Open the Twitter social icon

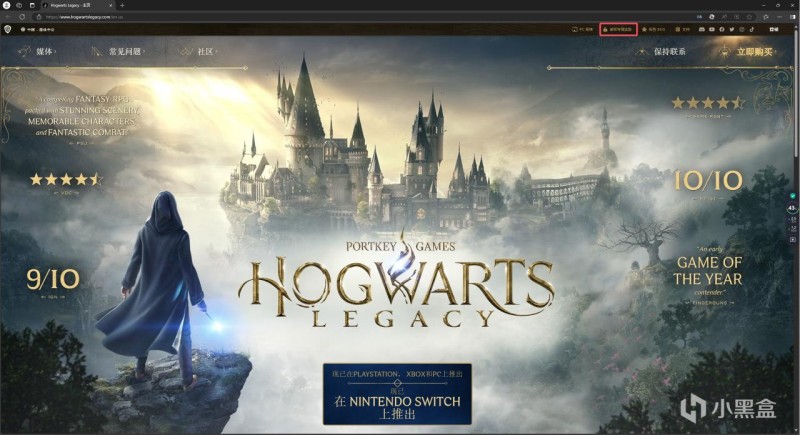point(732,30)
